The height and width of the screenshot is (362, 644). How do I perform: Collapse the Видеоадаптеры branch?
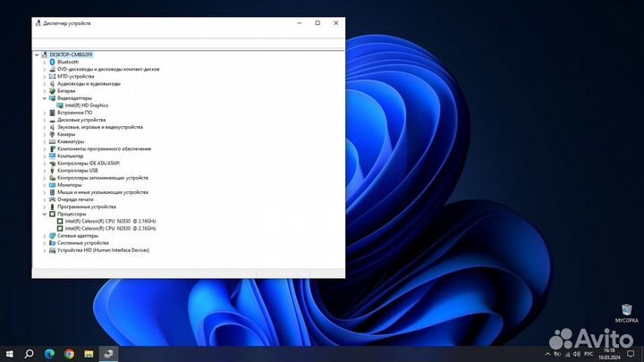(x=45, y=98)
